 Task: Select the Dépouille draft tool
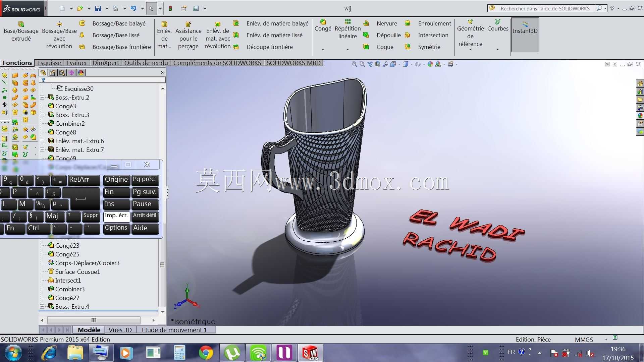click(x=382, y=35)
